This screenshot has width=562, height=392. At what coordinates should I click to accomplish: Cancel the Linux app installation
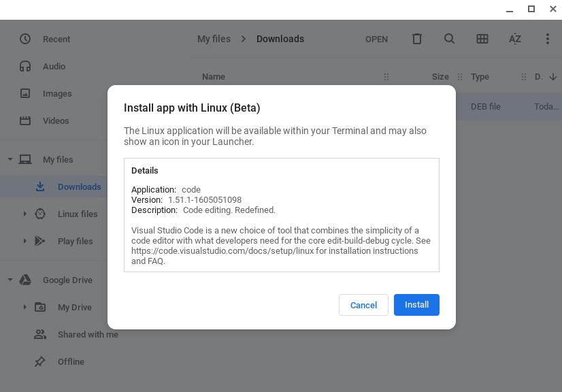363,305
